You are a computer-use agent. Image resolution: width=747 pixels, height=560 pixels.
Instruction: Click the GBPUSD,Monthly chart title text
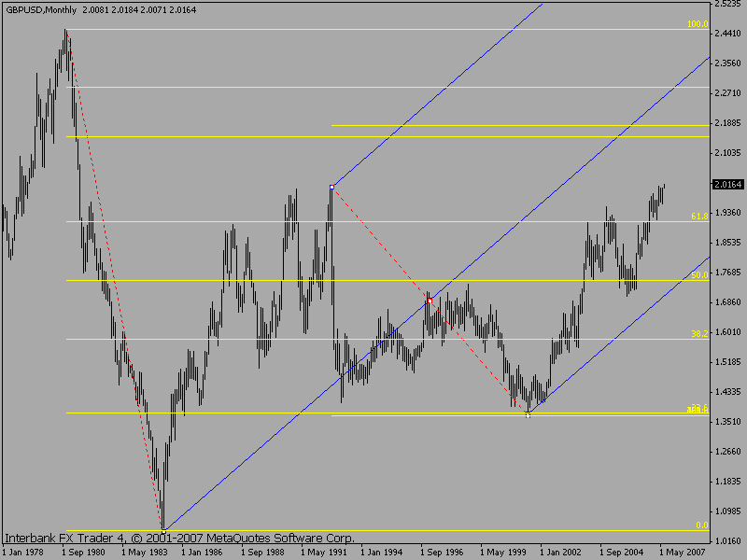point(41,9)
